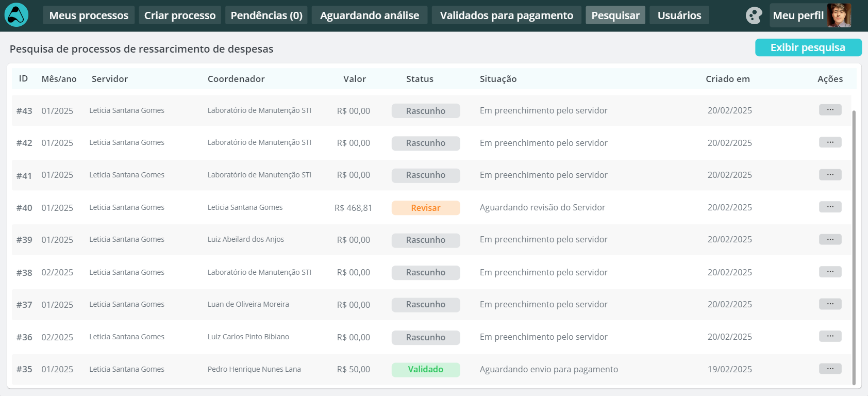This screenshot has width=868, height=396.
Task: Click coordinator Luiz Abeilard dos Anjos
Action: tap(246, 239)
